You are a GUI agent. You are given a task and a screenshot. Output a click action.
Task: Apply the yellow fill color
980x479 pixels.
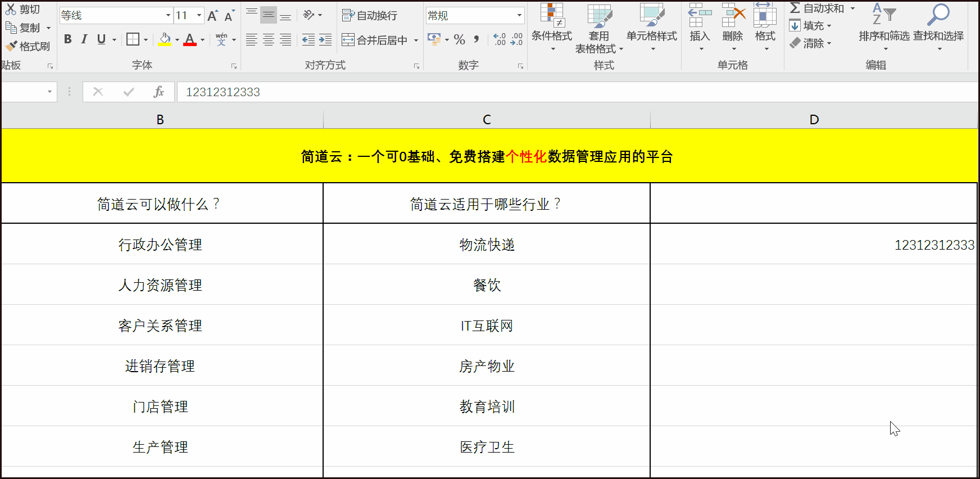pyautogui.click(x=165, y=39)
